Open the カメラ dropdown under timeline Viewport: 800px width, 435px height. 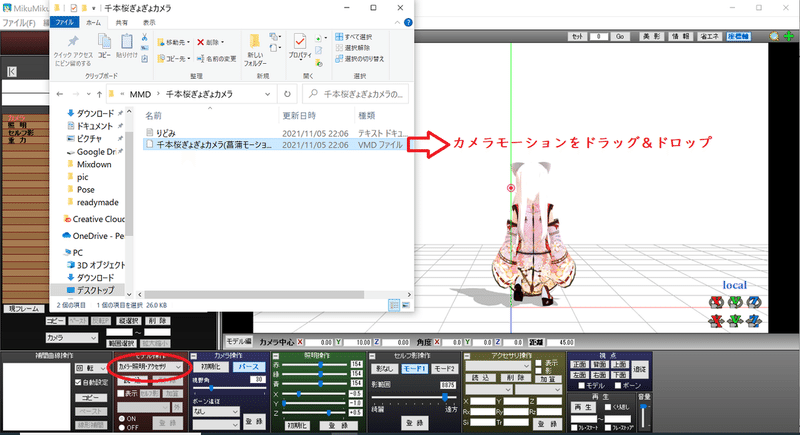(x=71, y=338)
